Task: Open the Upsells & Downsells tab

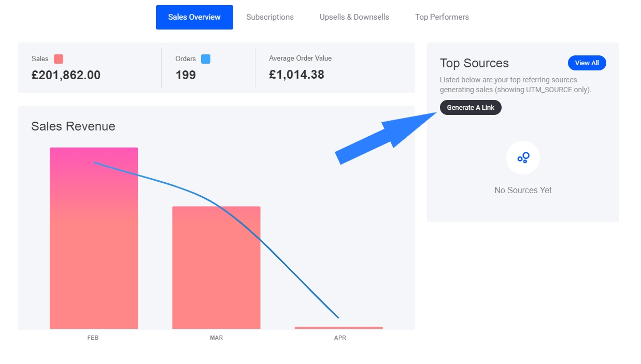Action: [x=354, y=17]
